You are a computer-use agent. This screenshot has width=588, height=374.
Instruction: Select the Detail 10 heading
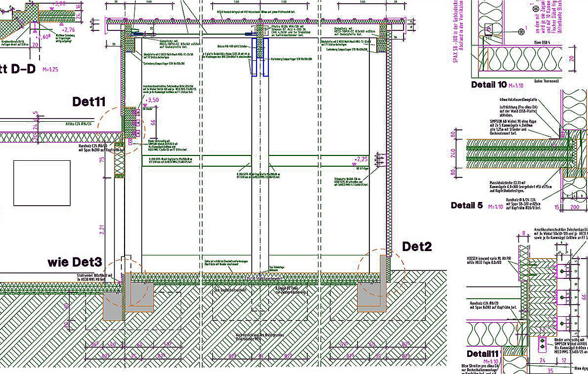point(489,84)
